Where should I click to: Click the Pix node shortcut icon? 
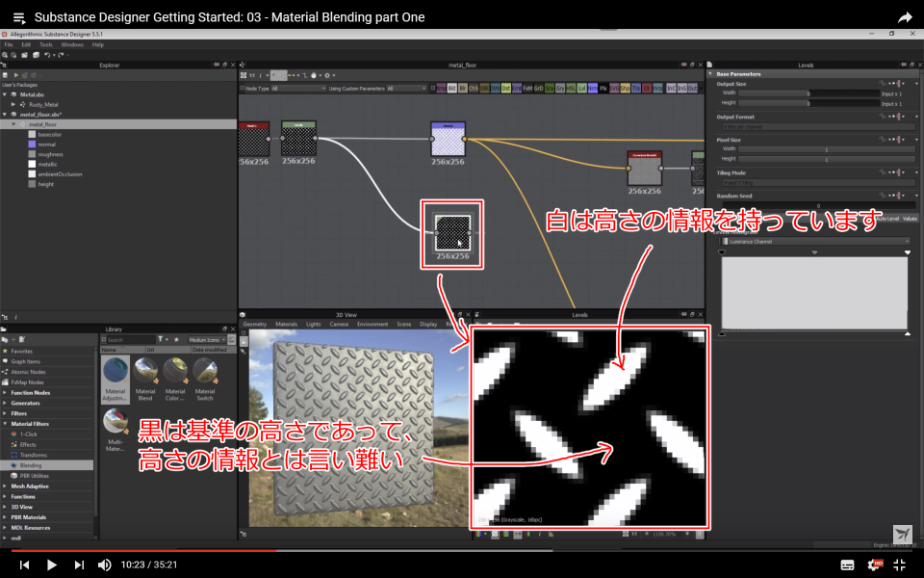pos(603,89)
